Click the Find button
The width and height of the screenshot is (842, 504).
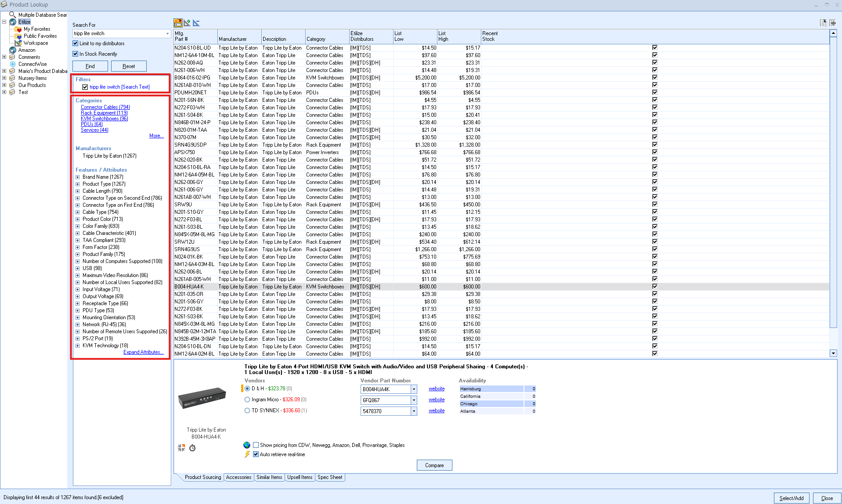click(x=90, y=66)
